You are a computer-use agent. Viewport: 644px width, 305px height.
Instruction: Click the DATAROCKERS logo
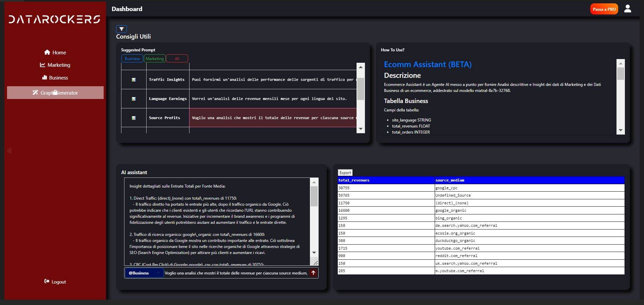(x=54, y=19)
